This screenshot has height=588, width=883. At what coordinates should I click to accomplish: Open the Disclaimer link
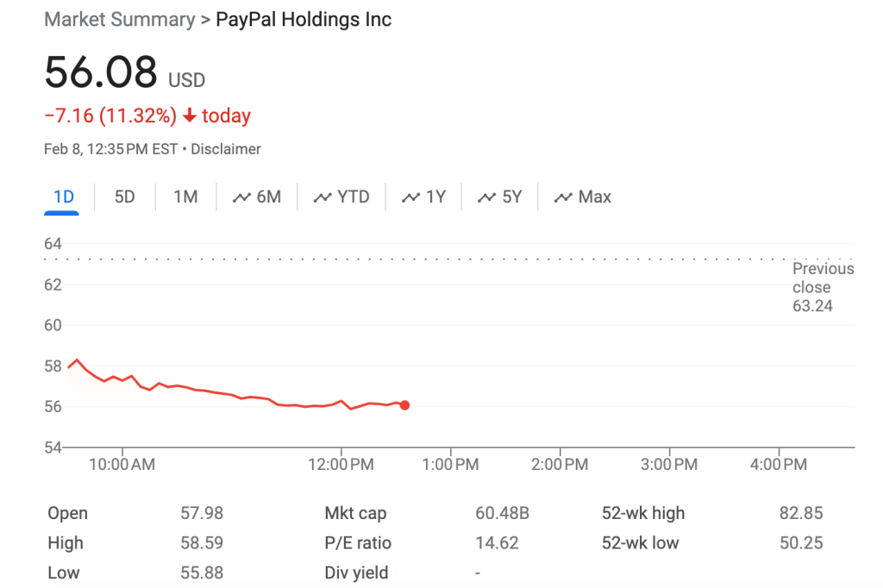pyautogui.click(x=226, y=149)
